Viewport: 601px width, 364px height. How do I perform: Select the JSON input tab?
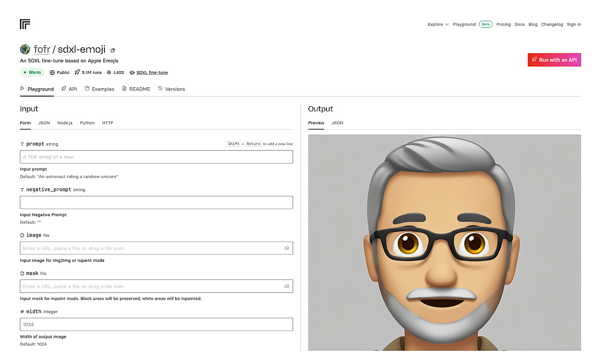pyautogui.click(x=44, y=123)
